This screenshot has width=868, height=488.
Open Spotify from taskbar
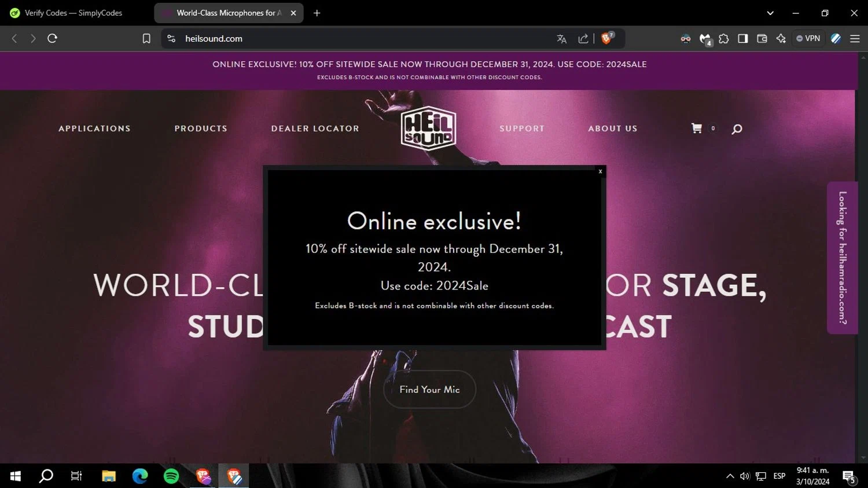pyautogui.click(x=171, y=476)
